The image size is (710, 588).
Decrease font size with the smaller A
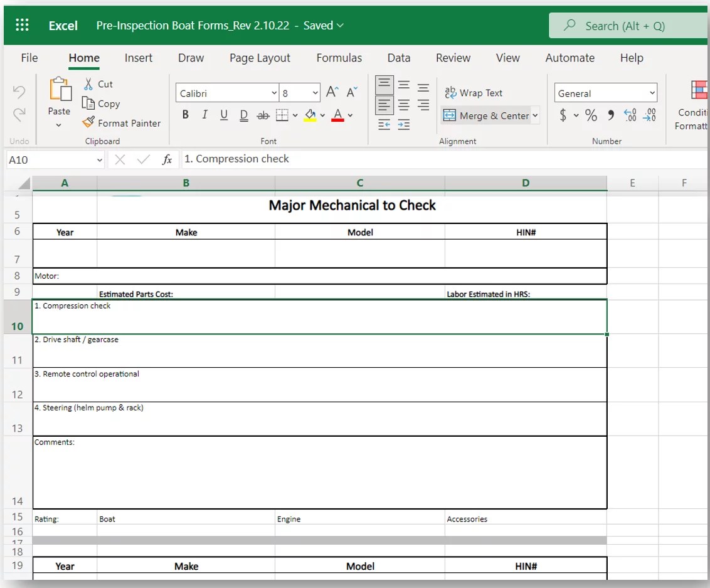[x=352, y=92]
